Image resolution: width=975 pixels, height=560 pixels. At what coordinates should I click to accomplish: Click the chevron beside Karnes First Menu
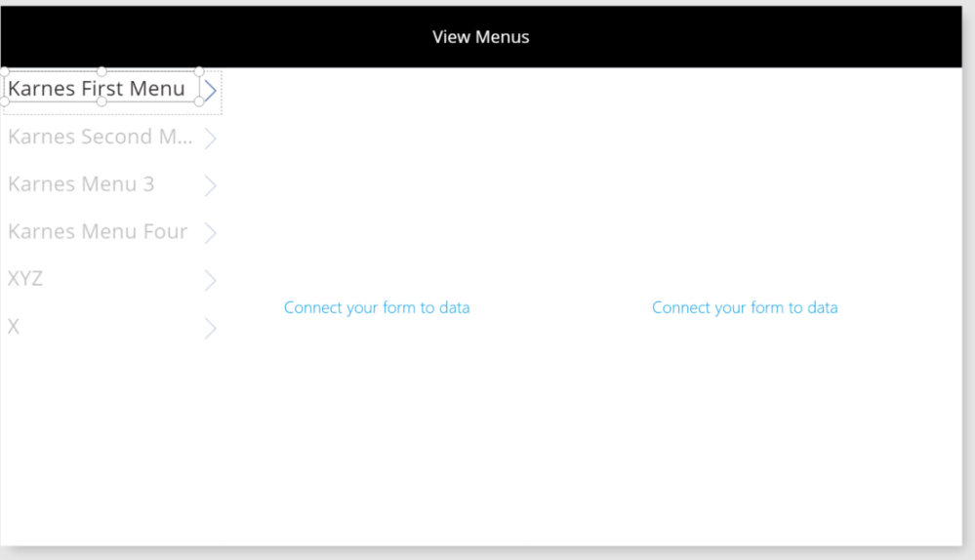point(210,92)
